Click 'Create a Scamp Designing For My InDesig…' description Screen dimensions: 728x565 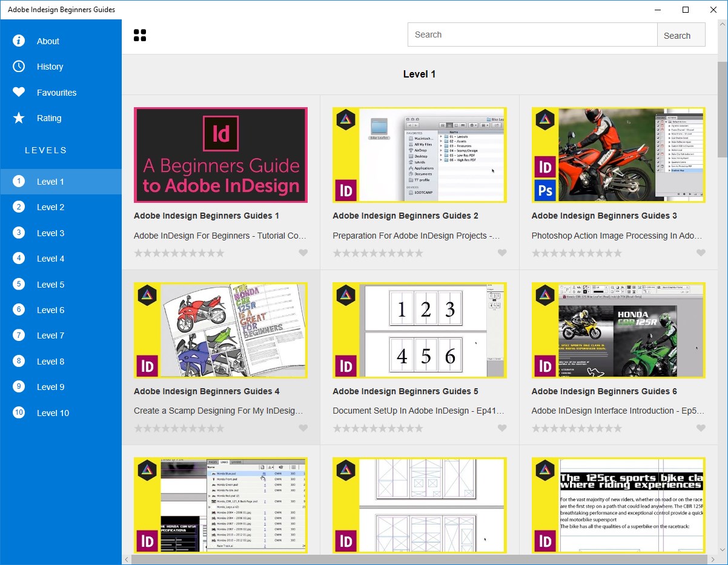pyautogui.click(x=219, y=411)
